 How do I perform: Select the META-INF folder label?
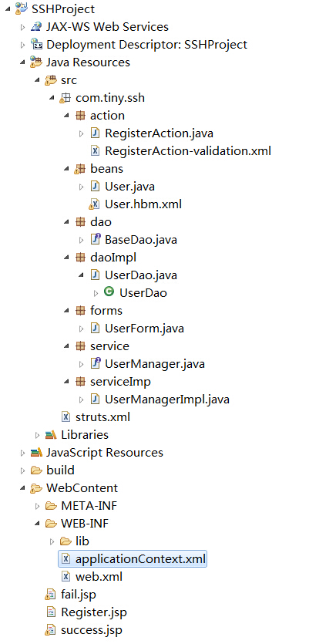[89, 505]
